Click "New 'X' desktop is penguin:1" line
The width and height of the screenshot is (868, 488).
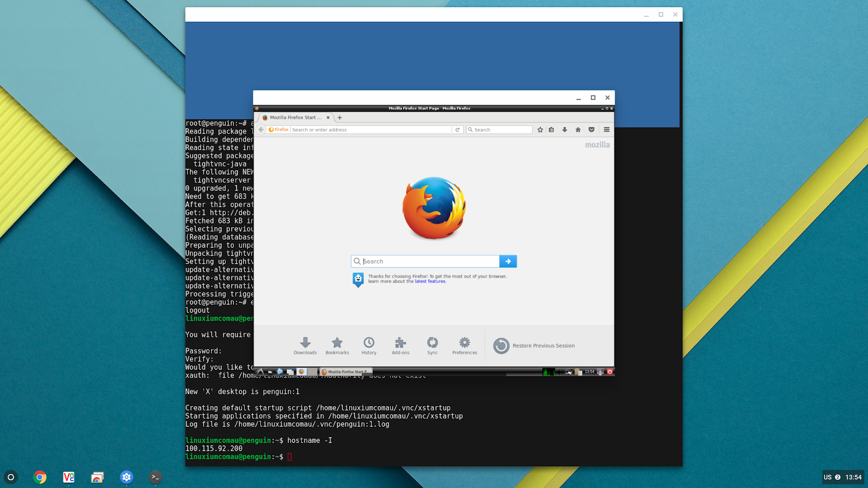point(242,391)
